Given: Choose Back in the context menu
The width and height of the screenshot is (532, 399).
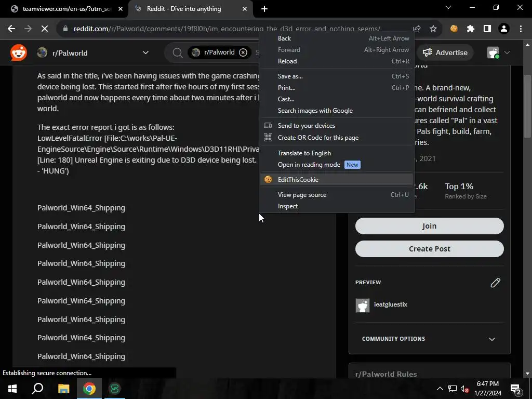Looking at the screenshot, I should (x=337, y=38).
